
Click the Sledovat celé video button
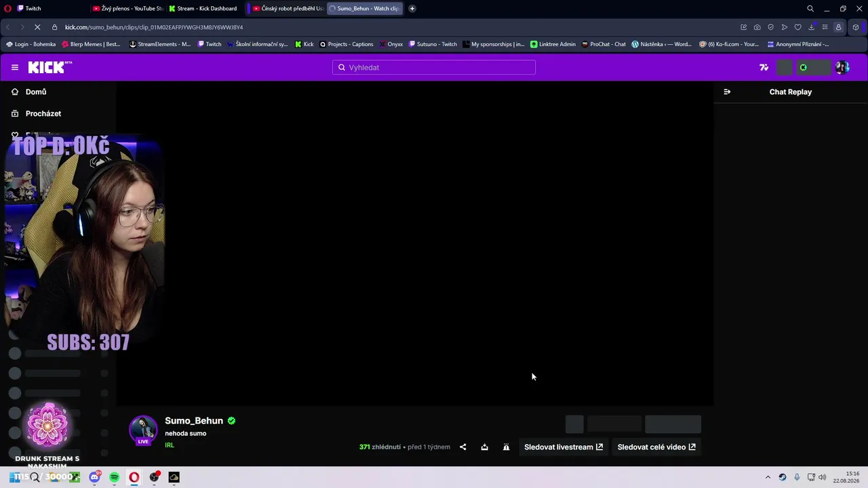pyautogui.click(x=656, y=447)
